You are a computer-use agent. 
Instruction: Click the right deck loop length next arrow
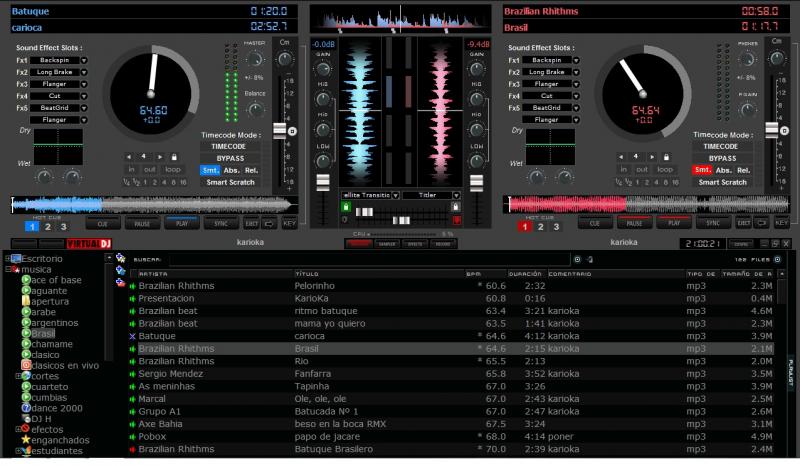coord(652,157)
